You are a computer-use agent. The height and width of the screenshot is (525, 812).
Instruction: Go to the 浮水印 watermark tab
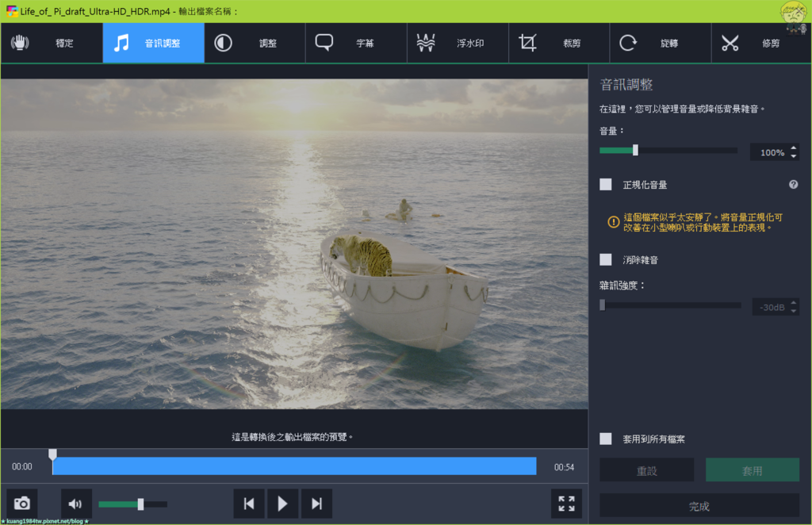[458, 43]
